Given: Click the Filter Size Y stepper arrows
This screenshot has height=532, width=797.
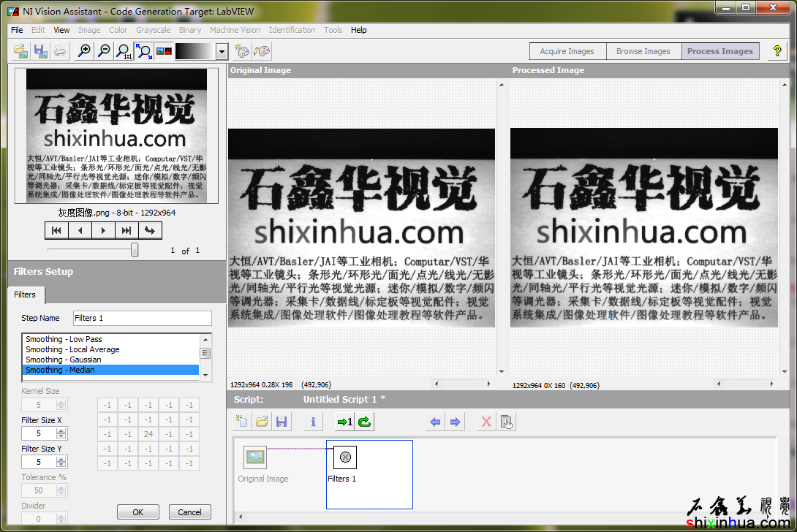Looking at the screenshot, I should click(61, 462).
